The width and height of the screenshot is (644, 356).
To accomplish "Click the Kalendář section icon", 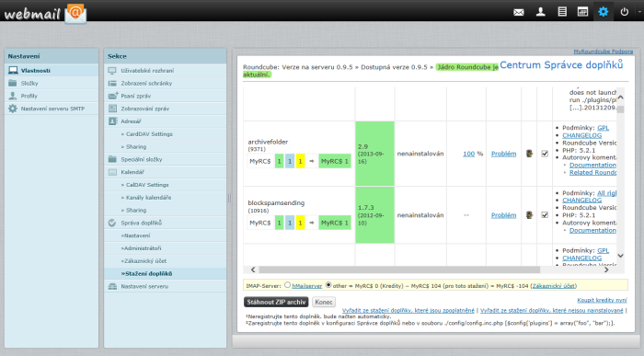I will click(x=112, y=172).
